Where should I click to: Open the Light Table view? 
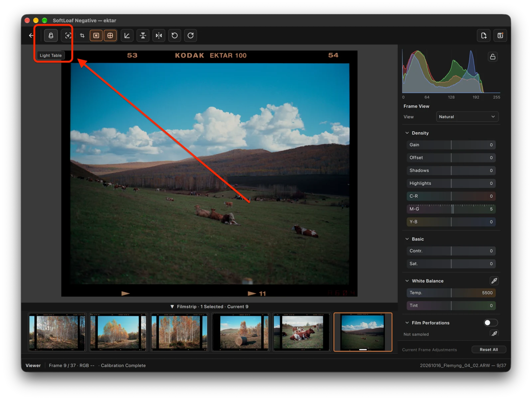(x=51, y=36)
